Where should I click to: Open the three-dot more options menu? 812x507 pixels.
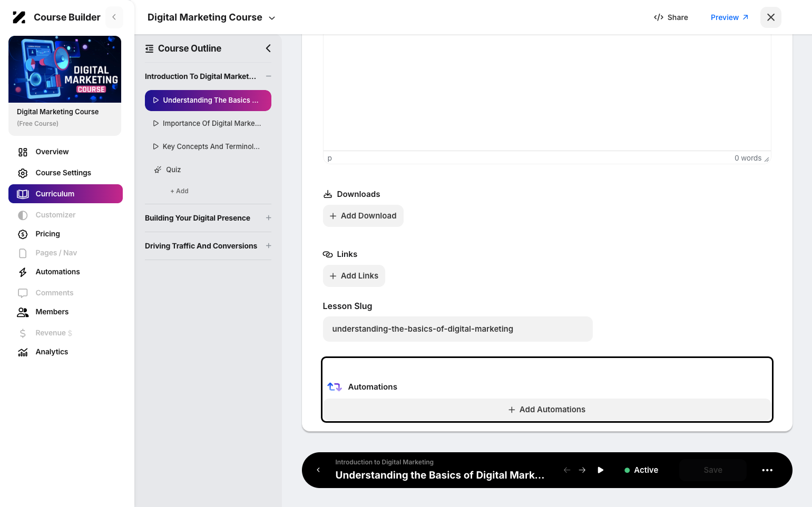(x=767, y=470)
